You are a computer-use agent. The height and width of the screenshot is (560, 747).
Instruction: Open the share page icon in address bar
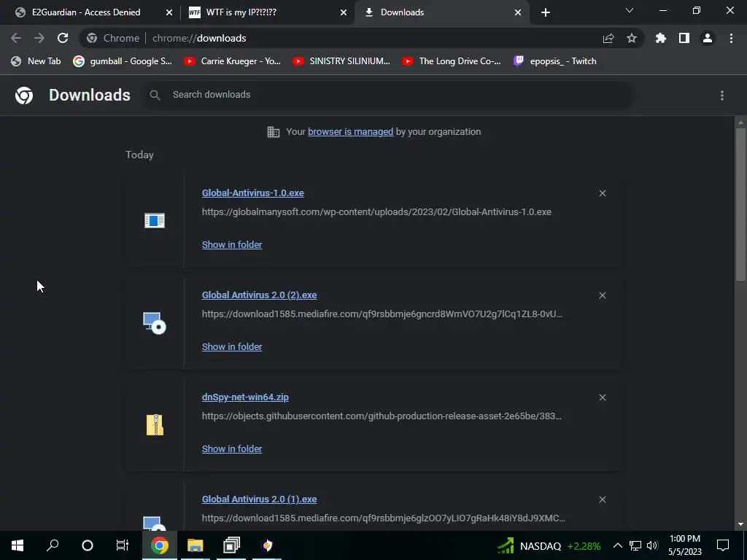(x=608, y=38)
